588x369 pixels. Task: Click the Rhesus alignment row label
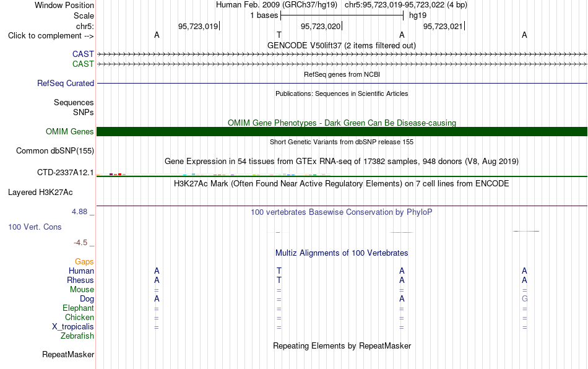(80, 280)
